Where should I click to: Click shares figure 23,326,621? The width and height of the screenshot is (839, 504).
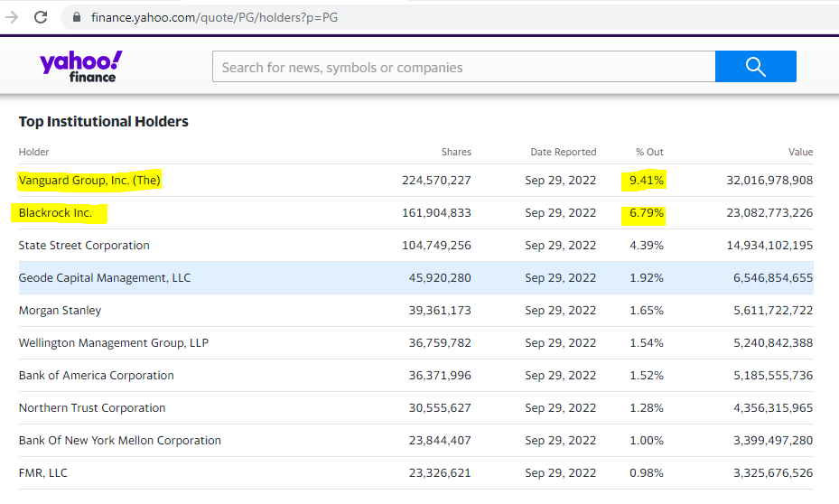(440, 473)
